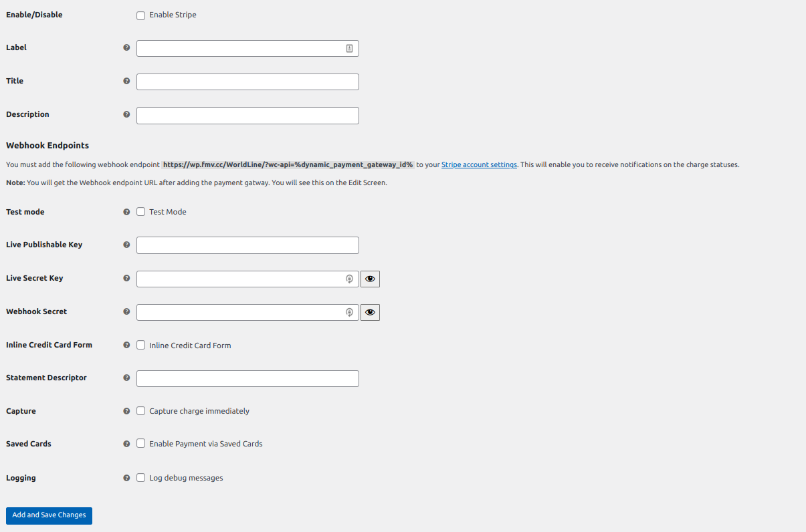
Task: Click the help icon next to Capture
Action: tap(126, 412)
